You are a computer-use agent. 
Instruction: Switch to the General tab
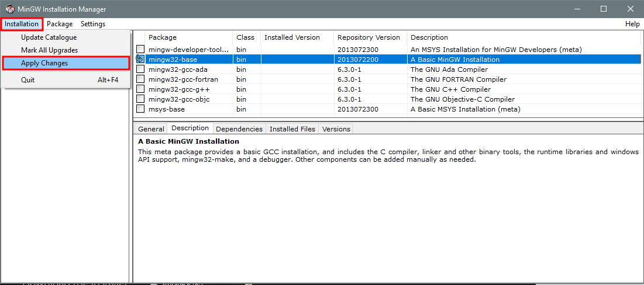point(151,128)
